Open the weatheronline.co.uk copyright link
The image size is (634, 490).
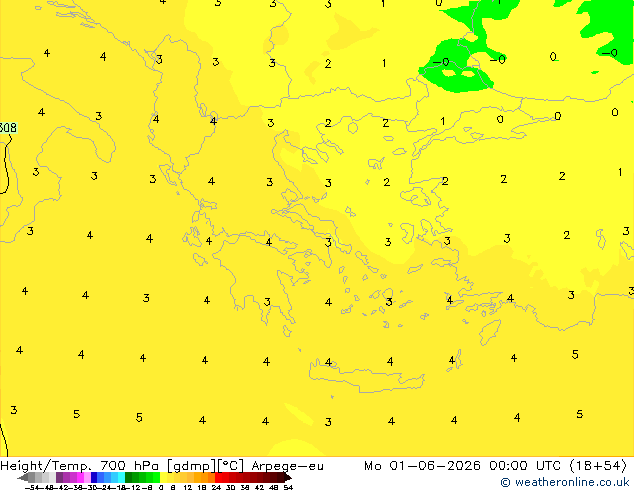(565, 482)
